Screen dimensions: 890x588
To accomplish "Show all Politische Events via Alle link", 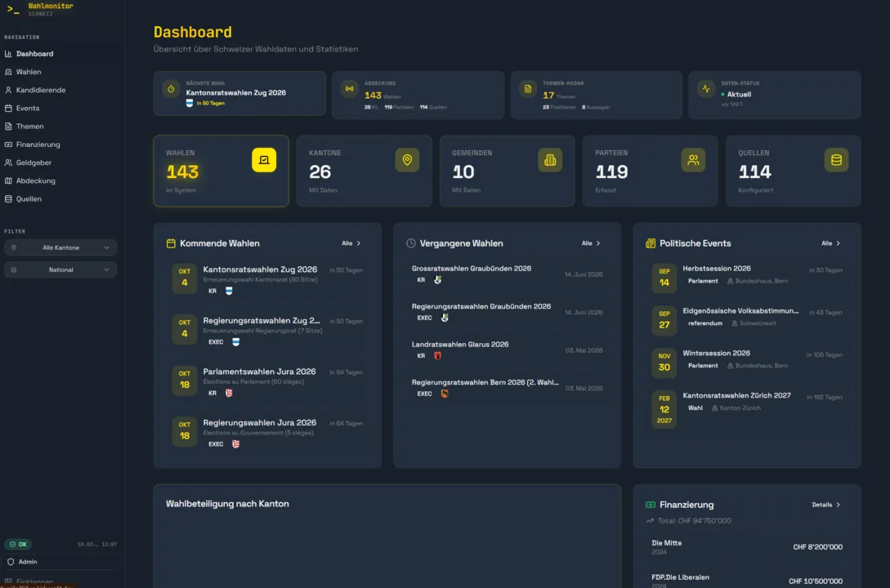I will [x=831, y=243].
